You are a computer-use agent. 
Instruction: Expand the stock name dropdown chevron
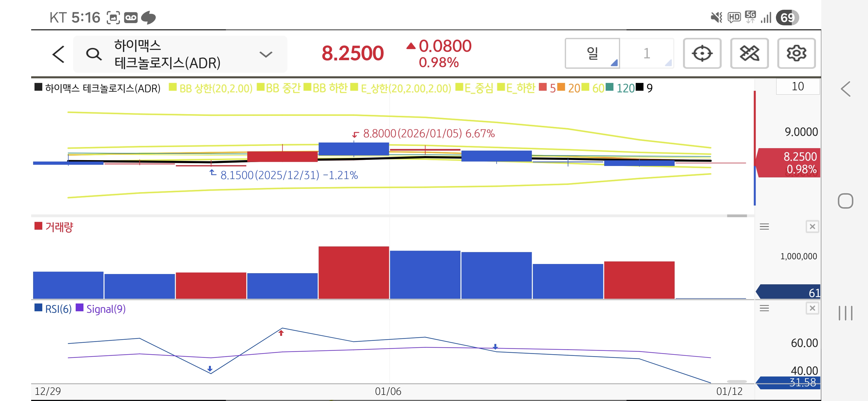click(x=266, y=54)
